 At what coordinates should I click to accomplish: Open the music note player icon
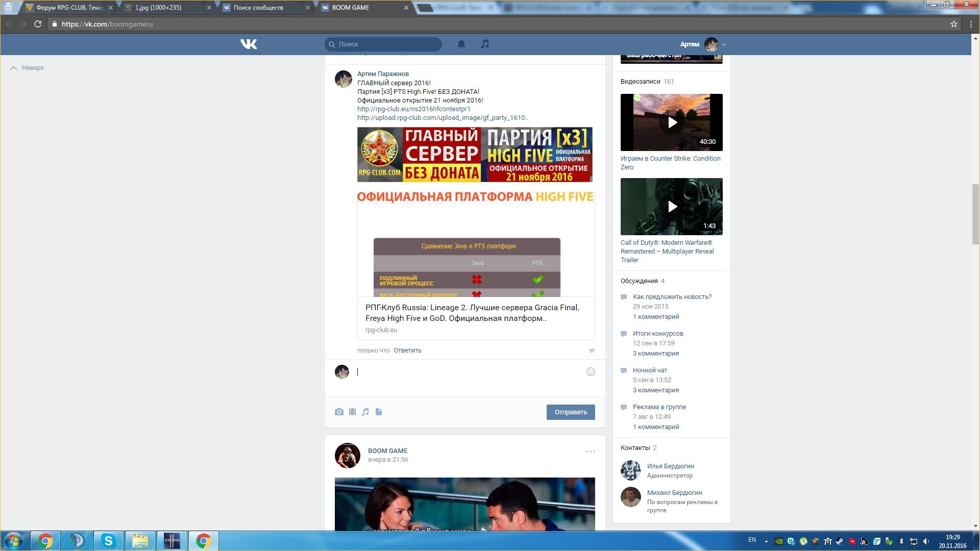coord(485,44)
